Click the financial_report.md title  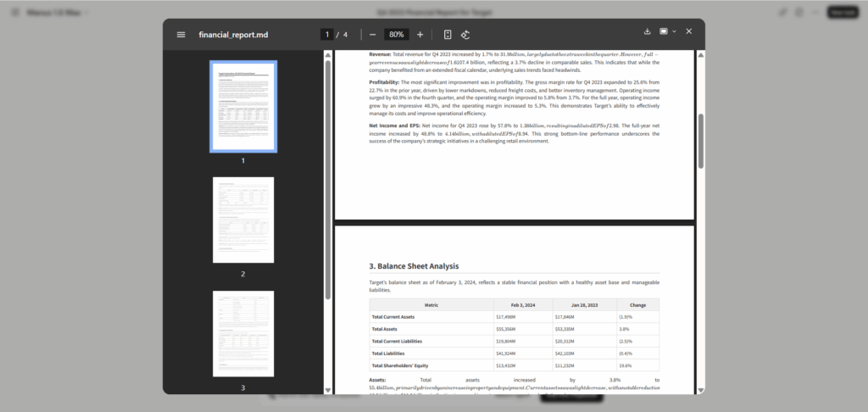click(233, 34)
